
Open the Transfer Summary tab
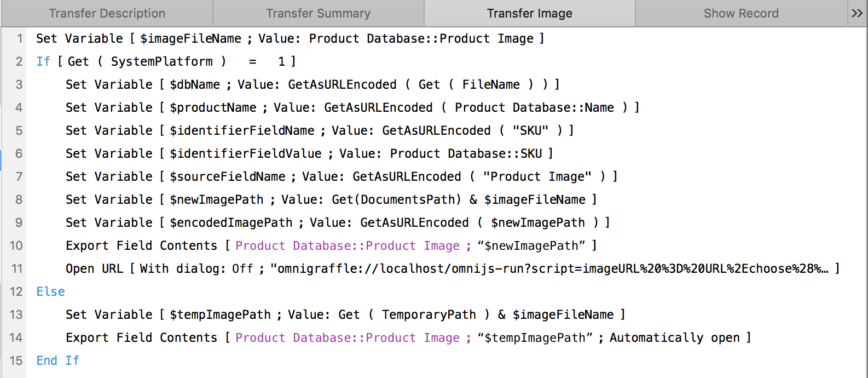[x=318, y=14]
